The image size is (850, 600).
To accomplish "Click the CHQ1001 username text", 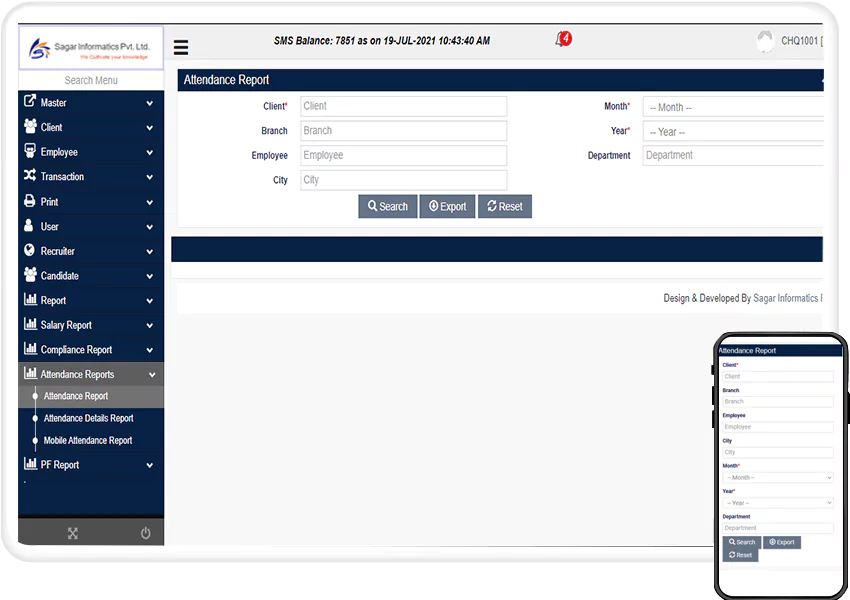I will tap(800, 41).
